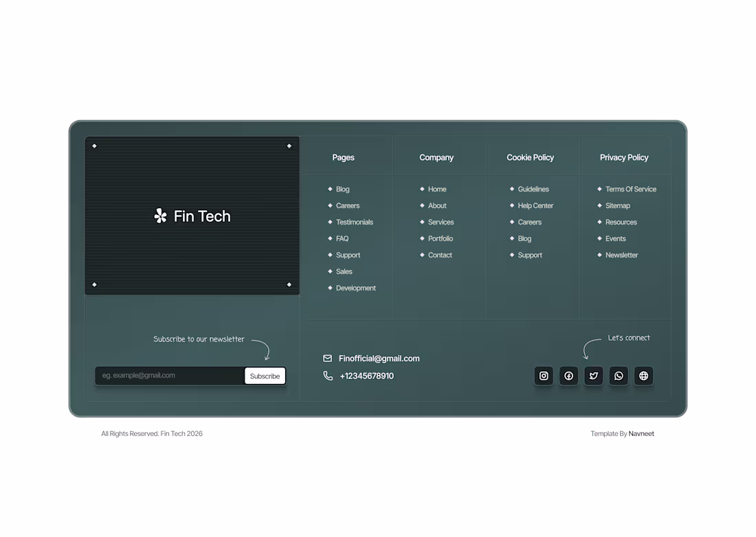
Task: Open the Careers link under Pages
Action: [348, 205]
